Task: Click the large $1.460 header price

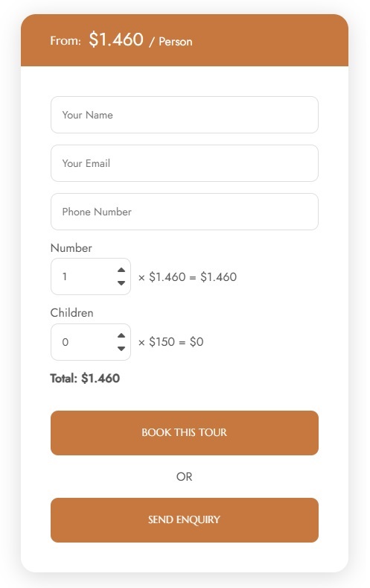Action: 116,39
